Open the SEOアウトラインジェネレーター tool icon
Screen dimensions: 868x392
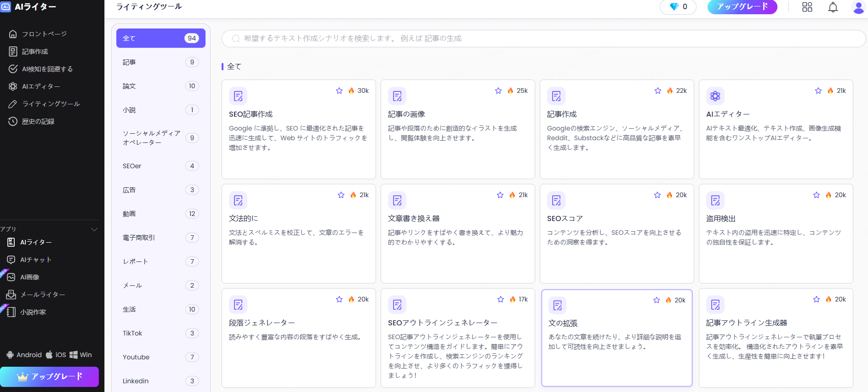pos(397,305)
